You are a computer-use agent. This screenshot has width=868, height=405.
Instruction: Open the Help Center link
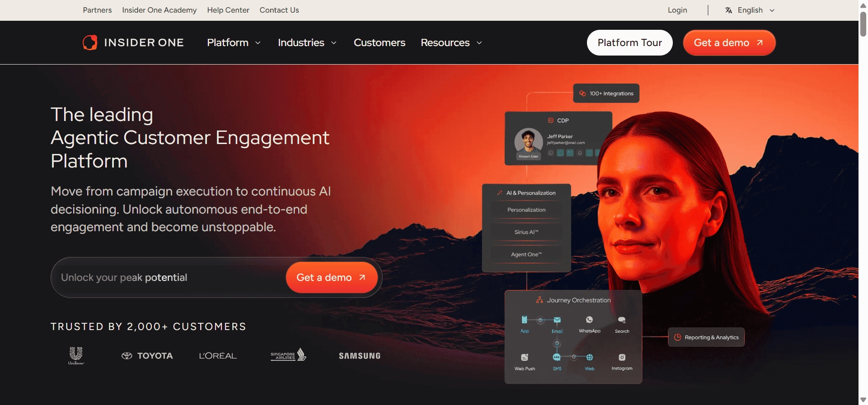(x=228, y=10)
